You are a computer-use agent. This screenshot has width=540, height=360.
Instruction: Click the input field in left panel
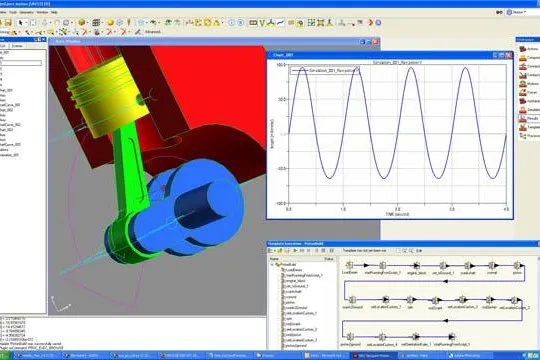21,63
